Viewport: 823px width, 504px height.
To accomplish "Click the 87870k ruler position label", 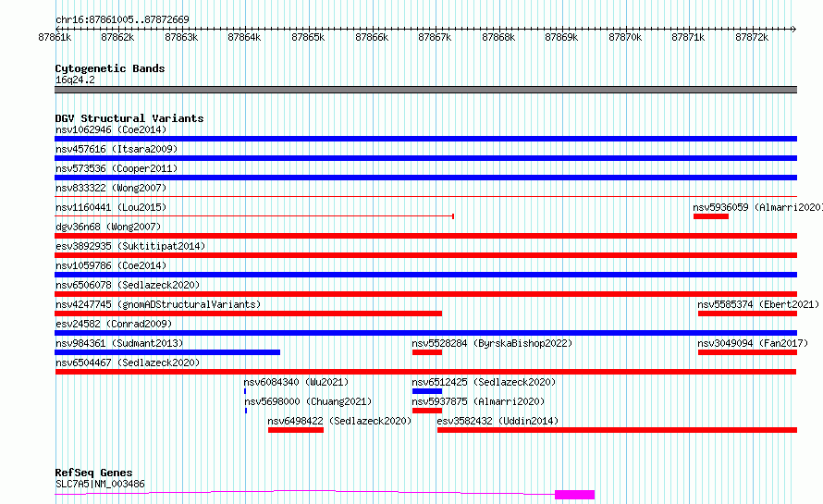I will (625, 37).
